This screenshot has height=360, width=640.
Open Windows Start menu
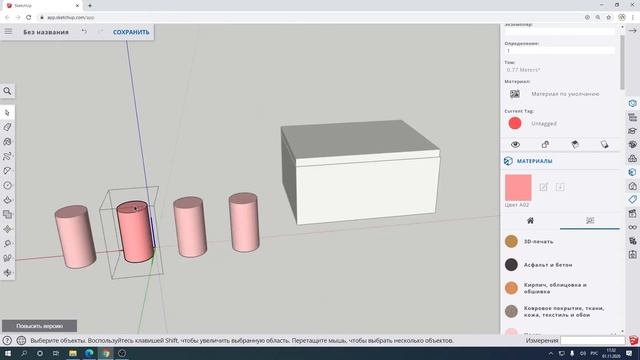[7, 353]
